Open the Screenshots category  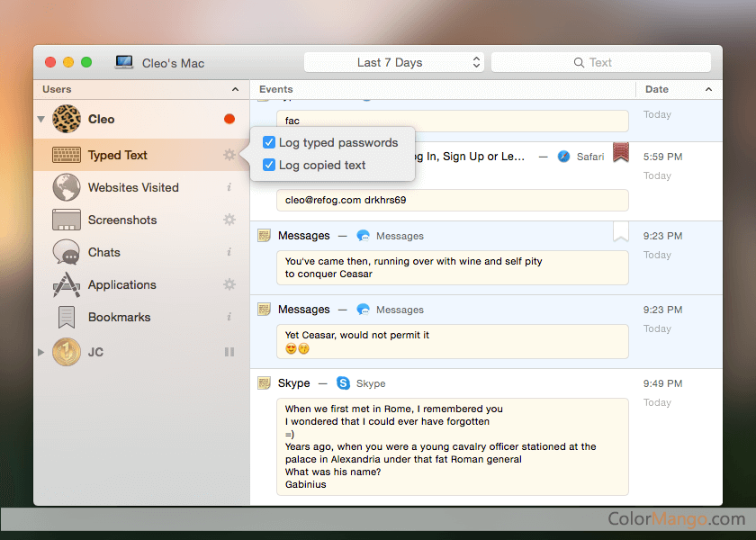pyautogui.click(x=142, y=220)
